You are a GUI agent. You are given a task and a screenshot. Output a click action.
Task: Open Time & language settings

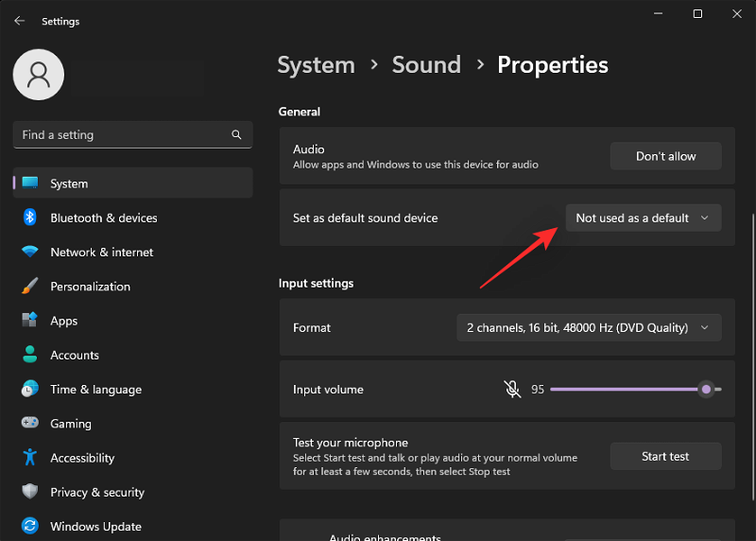pos(95,390)
